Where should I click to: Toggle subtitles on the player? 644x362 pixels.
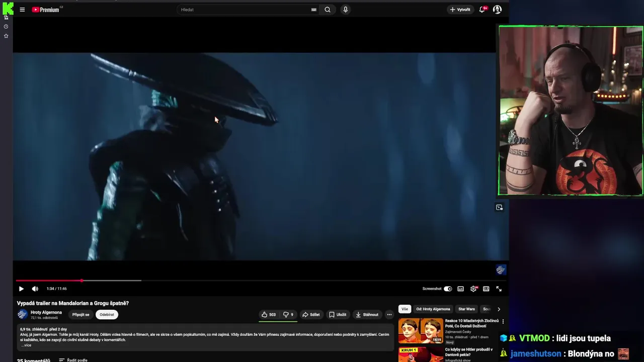pos(460,289)
